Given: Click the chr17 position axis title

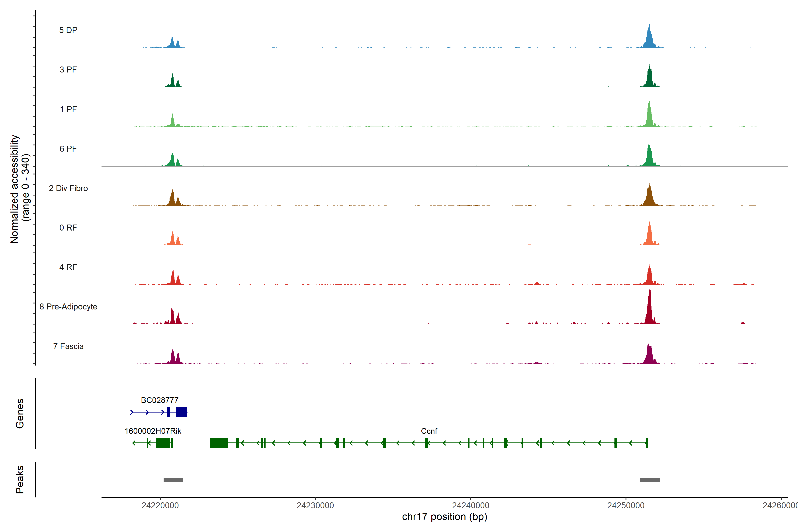Looking at the screenshot, I should pos(444,517).
